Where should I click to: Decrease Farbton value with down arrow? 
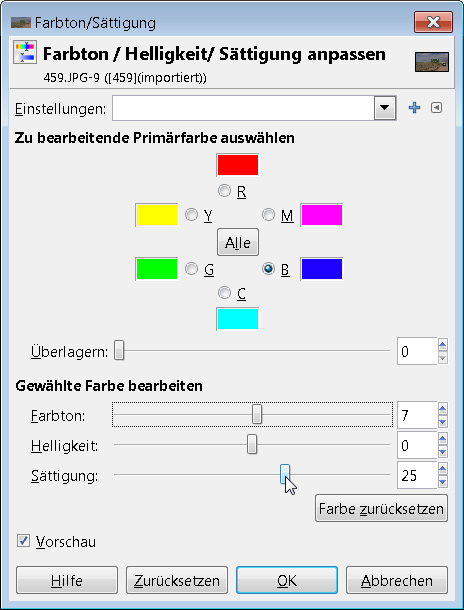point(443,422)
